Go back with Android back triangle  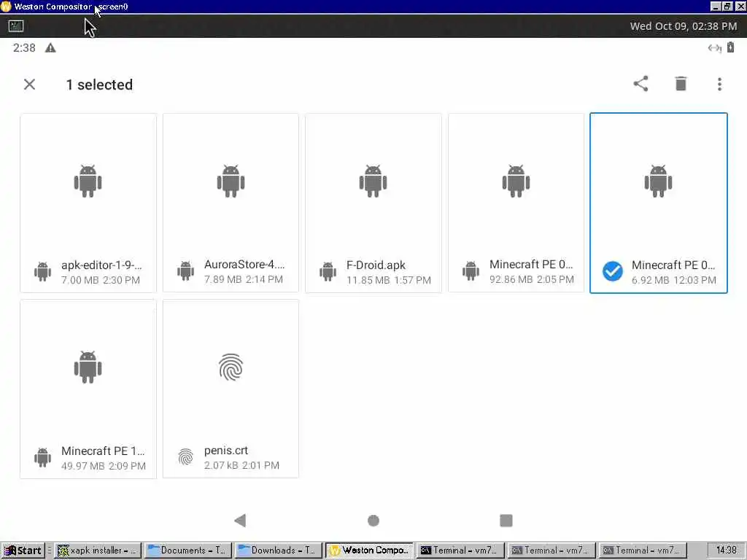pos(240,521)
